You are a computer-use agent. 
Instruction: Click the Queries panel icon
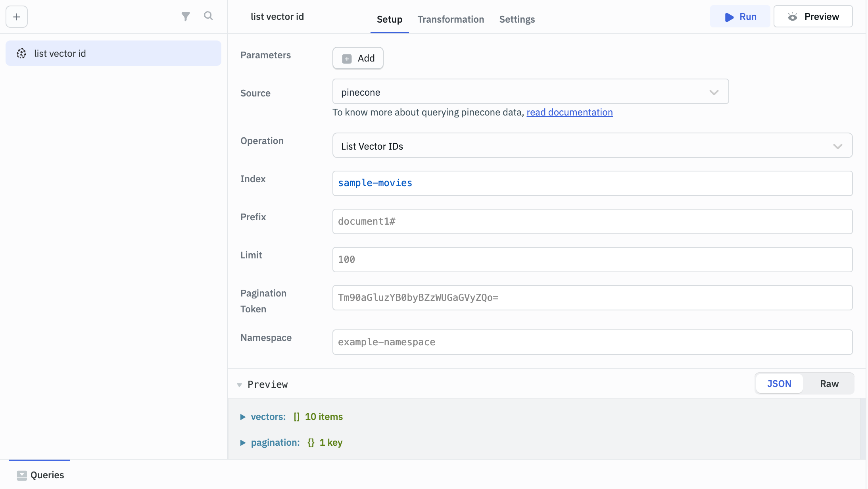pyautogui.click(x=22, y=475)
